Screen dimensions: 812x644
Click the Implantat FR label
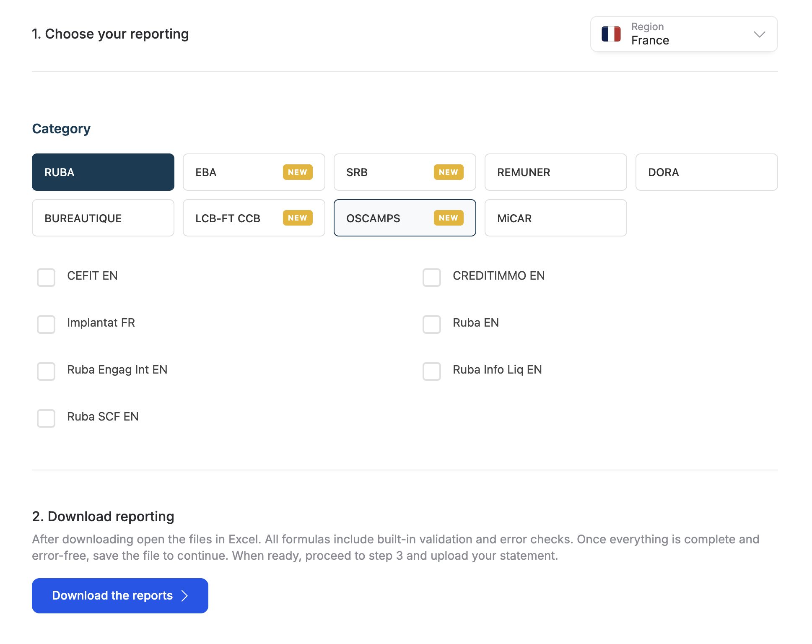101,323
